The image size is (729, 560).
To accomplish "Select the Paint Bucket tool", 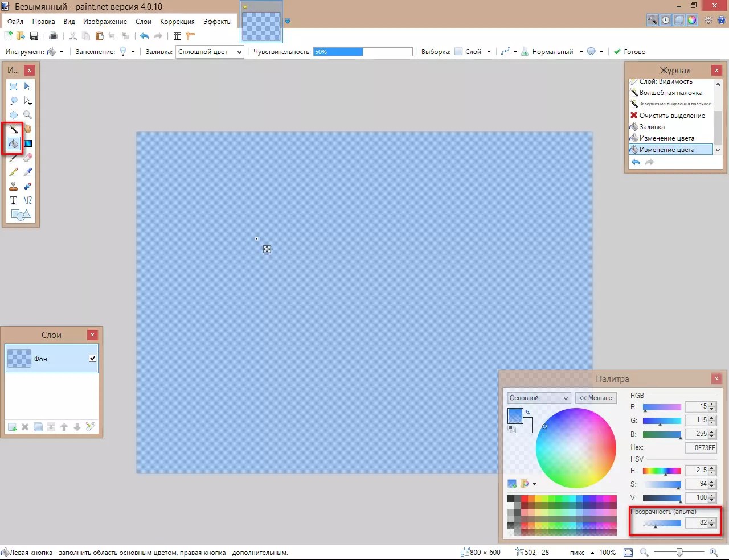I will (14, 143).
